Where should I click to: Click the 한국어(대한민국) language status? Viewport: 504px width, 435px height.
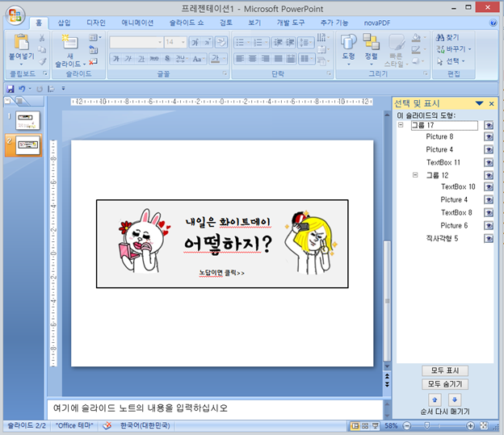[145, 425]
